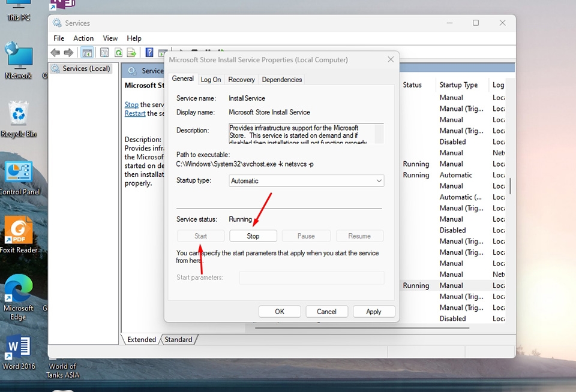Viewport: 576px width, 392px height.
Task: Launch Foxit Reader from desktop
Action: point(19,235)
